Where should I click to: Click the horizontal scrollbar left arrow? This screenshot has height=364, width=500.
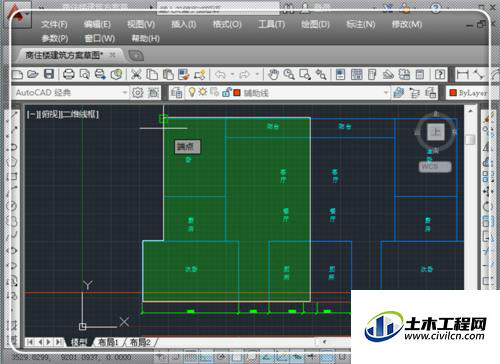pyautogui.click(x=323, y=342)
